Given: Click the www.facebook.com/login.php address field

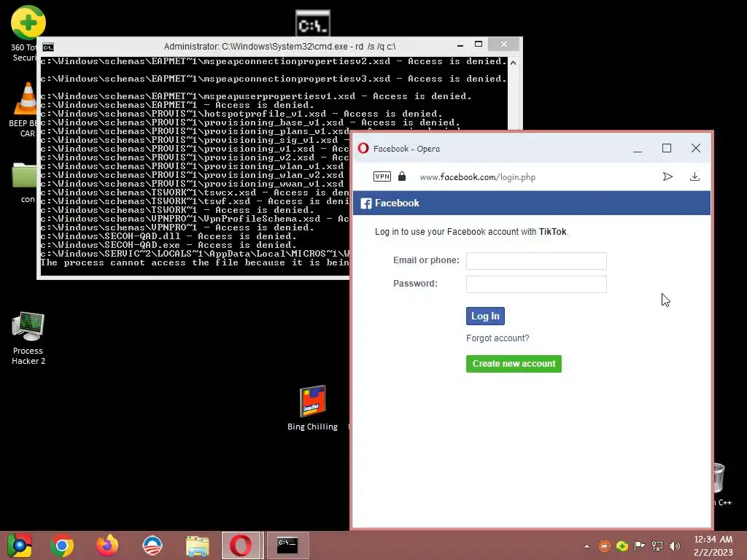Looking at the screenshot, I should [477, 177].
